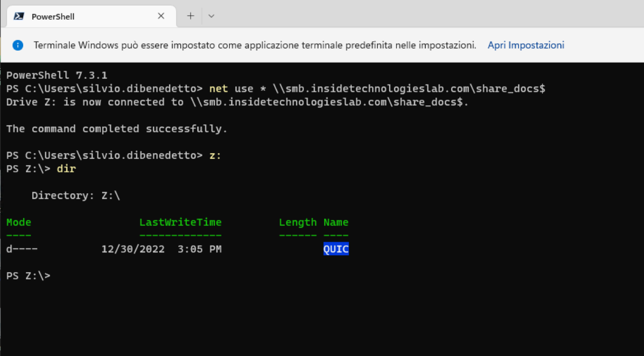Expand the new tab profile dropdown chevron

coord(211,16)
